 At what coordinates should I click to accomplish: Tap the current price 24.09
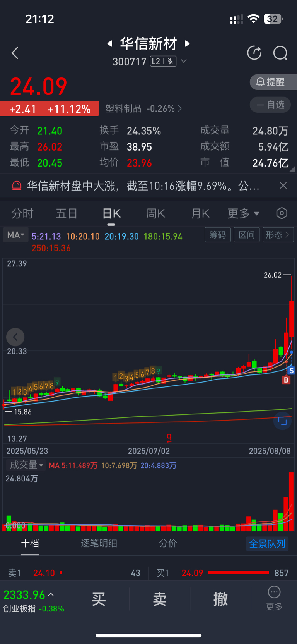pos(39,86)
